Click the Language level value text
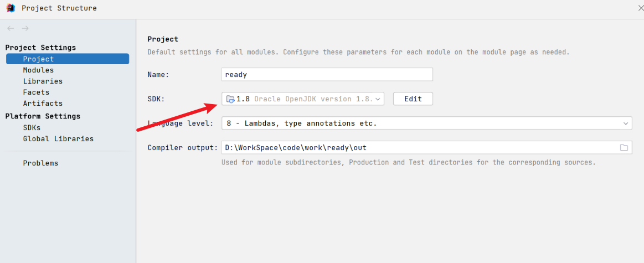Viewport: 644px width, 263px height. (302, 123)
